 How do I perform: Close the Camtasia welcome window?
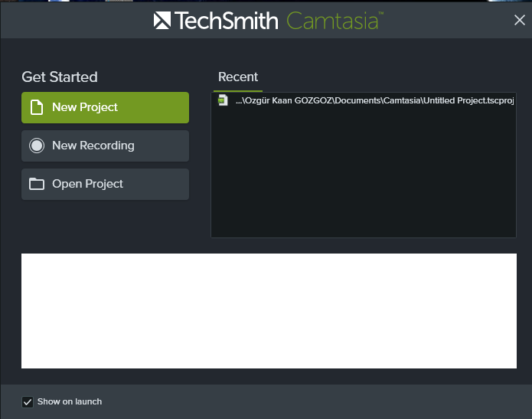point(519,21)
